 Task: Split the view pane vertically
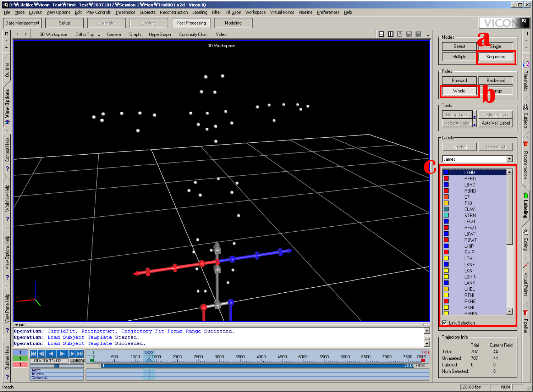[x=391, y=34]
